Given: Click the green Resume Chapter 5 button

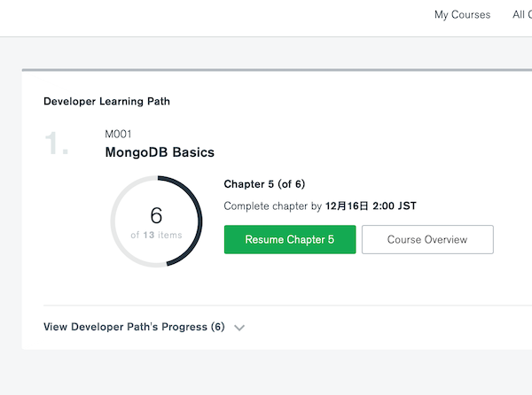Looking at the screenshot, I should click(290, 239).
